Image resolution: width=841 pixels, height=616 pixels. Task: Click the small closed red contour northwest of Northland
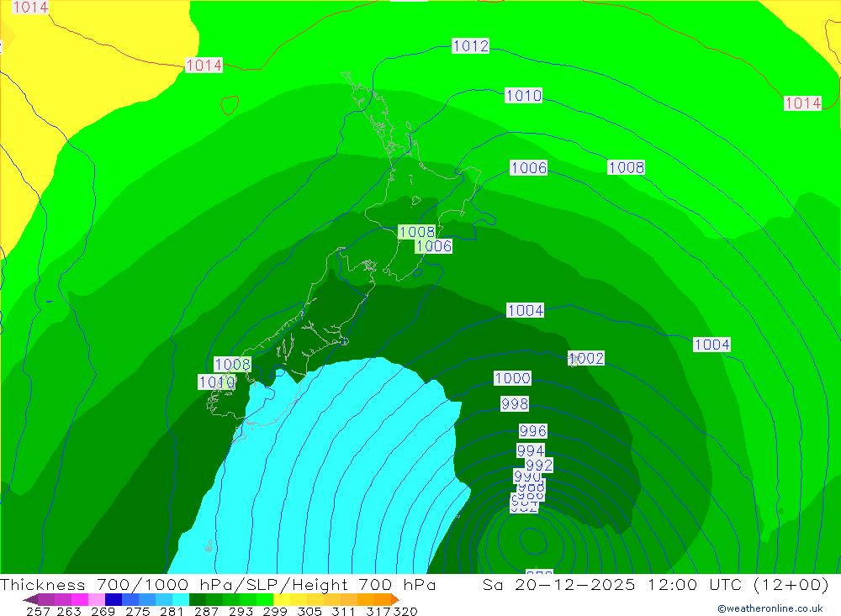(230, 104)
